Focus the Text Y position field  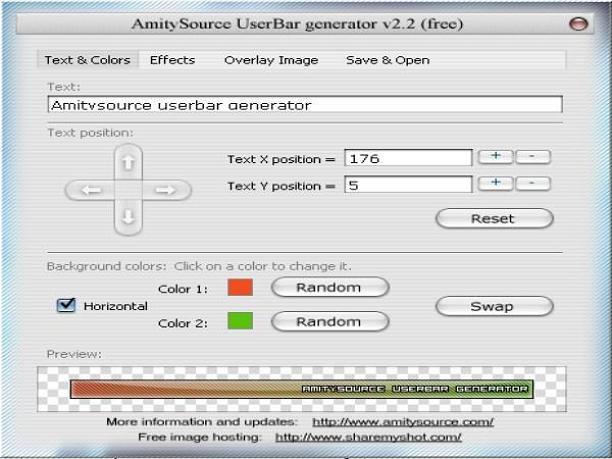(x=408, y=184)
